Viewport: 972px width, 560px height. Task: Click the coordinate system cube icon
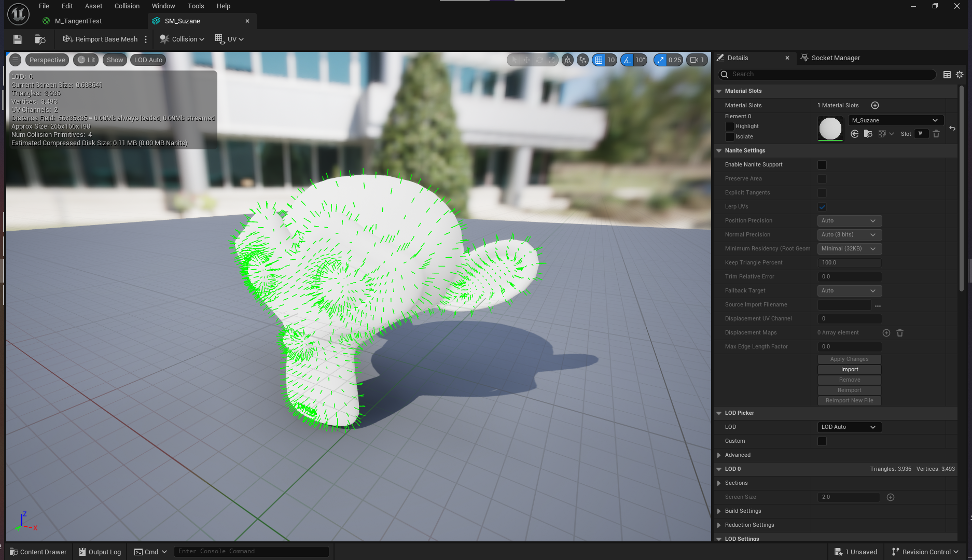tap(568, 60)
